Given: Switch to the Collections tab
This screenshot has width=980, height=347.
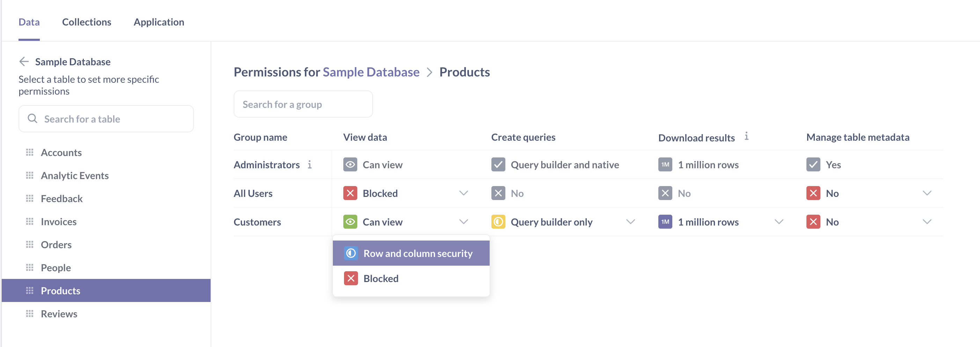Looking at the screenshot, I should click(x=86, y=22).
